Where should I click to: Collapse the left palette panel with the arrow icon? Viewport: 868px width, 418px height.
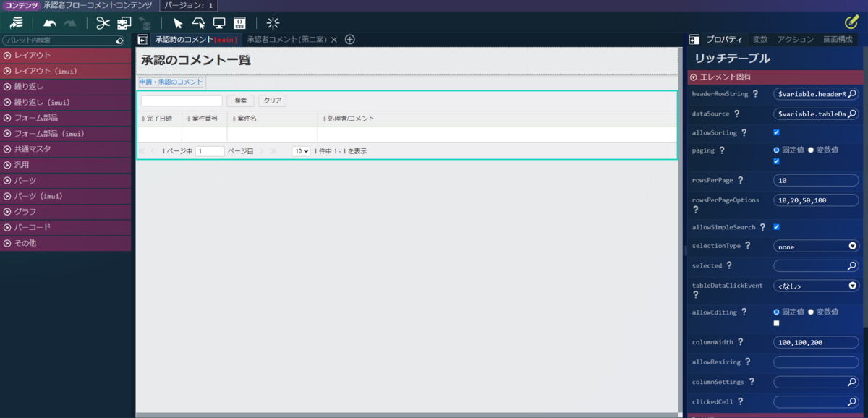143,40
